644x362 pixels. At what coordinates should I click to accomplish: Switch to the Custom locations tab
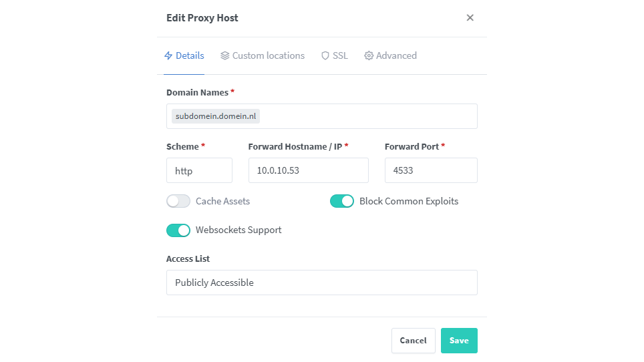(x=268, y=56)
